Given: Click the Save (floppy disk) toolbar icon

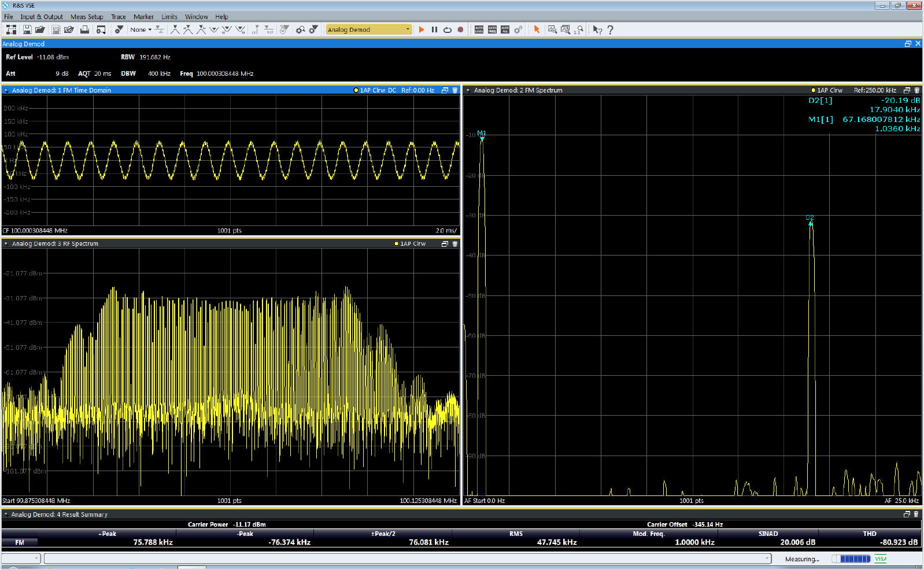Looking at the screenshot, I should [x=27, y=29].
